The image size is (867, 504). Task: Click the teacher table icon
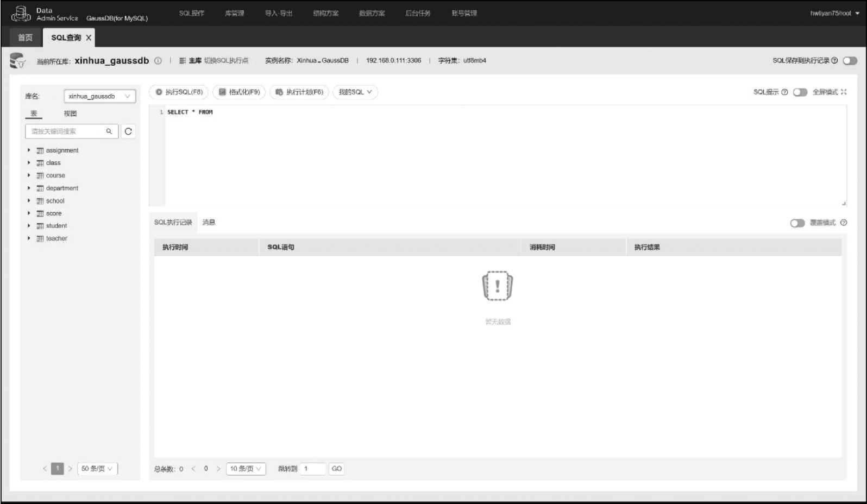click(40, 238)
